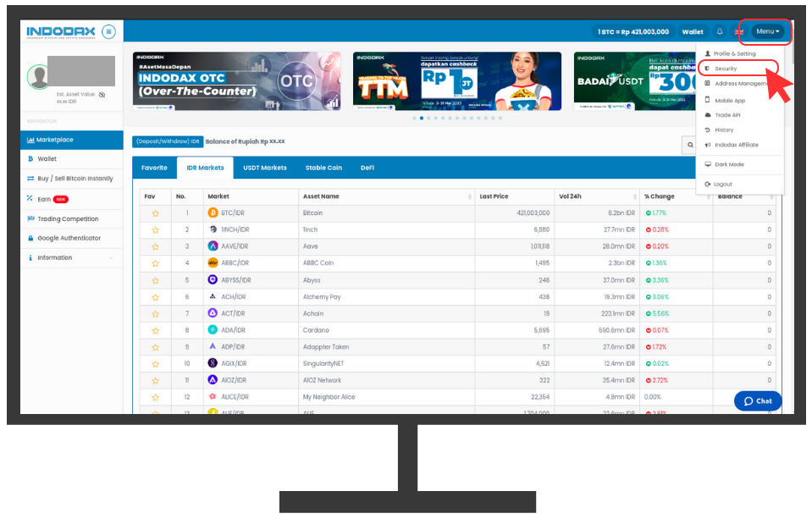Screen dimensions: 812x519
Task: Open Earn in sidebar
Action: pyautogui.click(x=71, y=200)
